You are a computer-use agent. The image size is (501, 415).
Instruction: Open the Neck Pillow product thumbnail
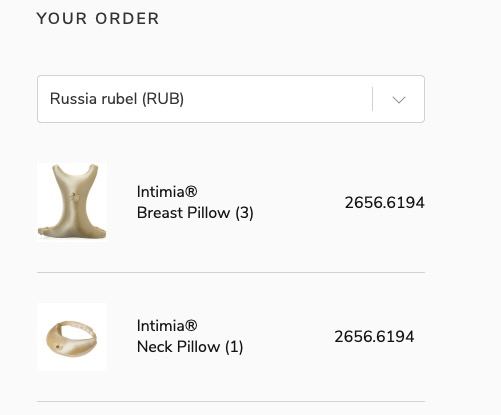click(x=72, y=337)
